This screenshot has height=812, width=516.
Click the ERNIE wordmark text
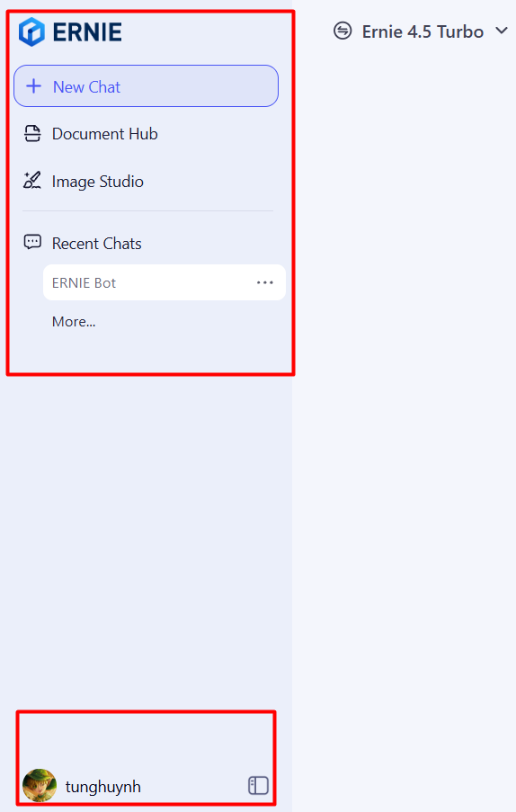(x=87, y=32)
